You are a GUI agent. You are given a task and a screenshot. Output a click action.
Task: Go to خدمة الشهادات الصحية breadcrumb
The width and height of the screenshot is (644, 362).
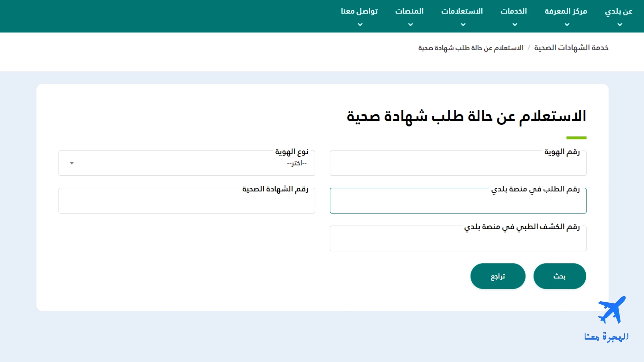(x=571, y=48)
